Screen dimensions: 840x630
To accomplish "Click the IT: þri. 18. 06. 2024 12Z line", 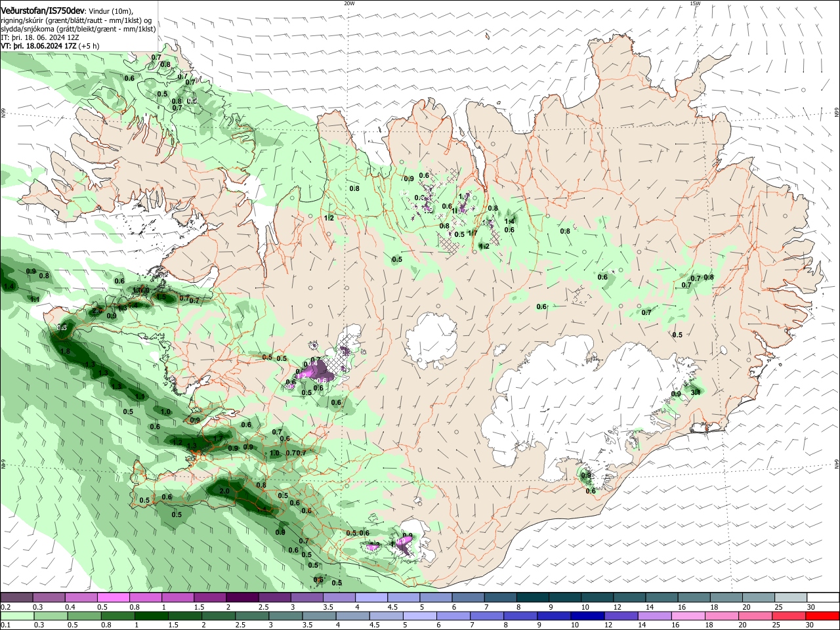I will 40,37.
